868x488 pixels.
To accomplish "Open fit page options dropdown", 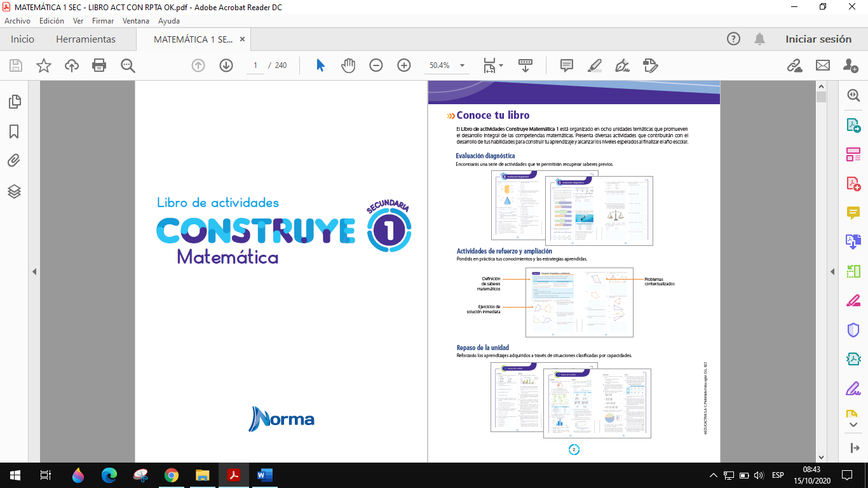I will coord(493,65).
